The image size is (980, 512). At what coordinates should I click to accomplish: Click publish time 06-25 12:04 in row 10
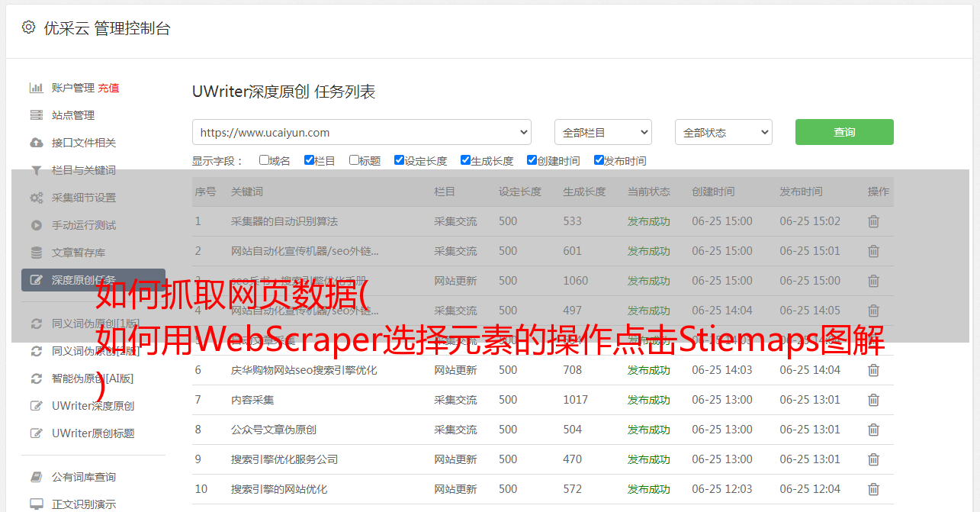pos(810,489)
